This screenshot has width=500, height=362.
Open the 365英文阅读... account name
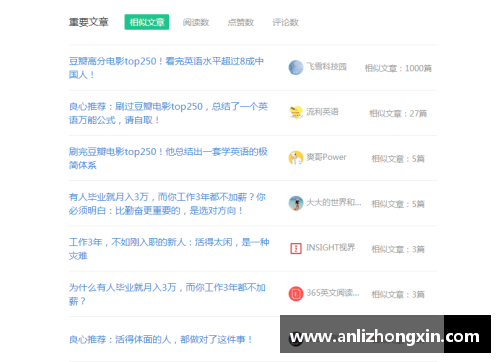tap(333, 293)
